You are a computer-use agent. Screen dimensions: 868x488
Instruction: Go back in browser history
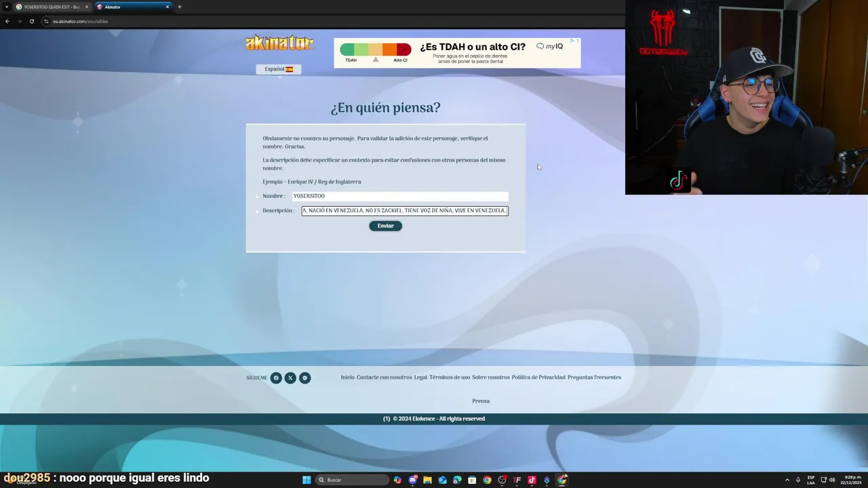coord(7,21)
